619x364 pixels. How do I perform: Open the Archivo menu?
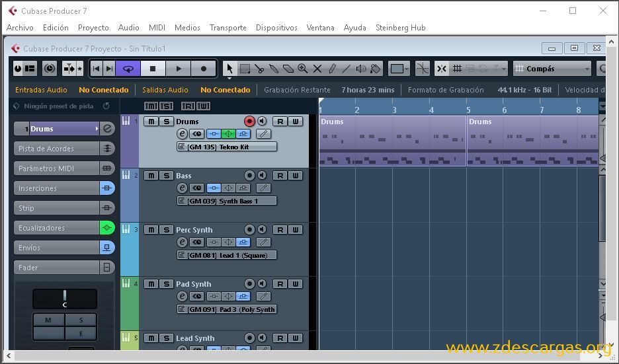pos(20,28)
